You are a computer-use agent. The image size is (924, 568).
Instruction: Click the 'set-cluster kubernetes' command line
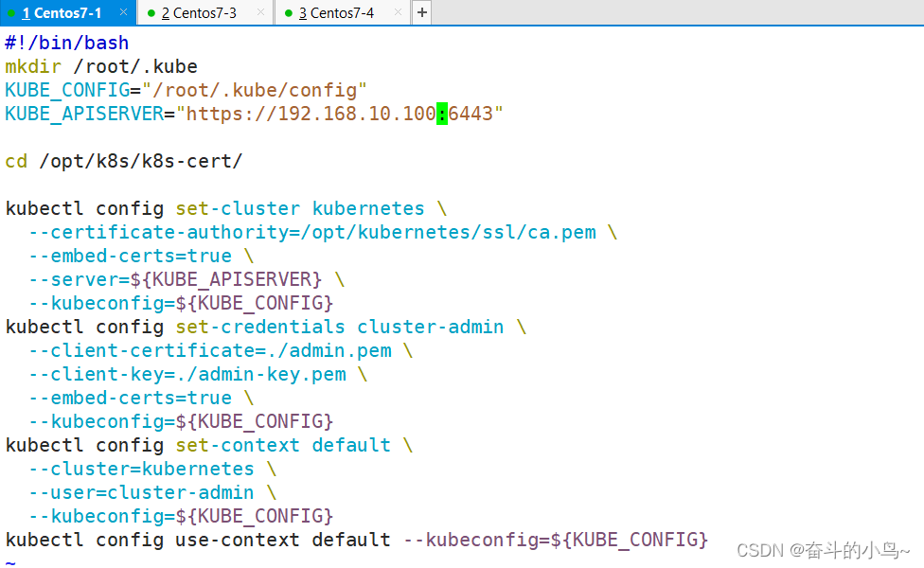click(226, 208)
